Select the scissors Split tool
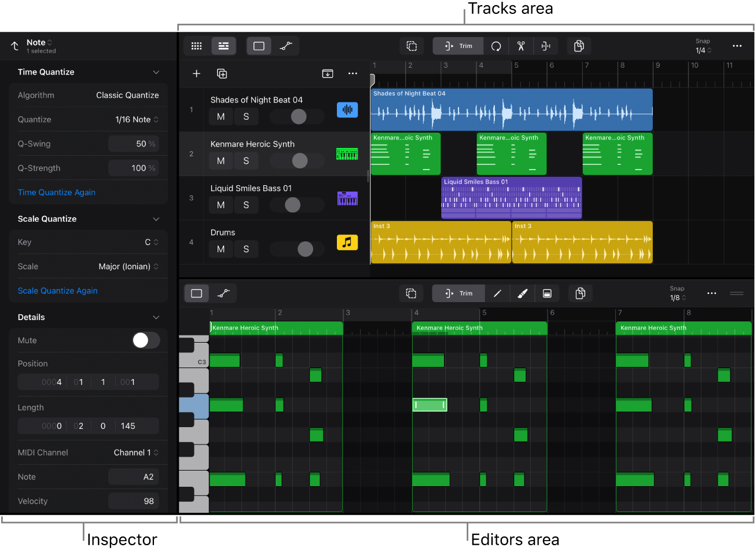 520,46
